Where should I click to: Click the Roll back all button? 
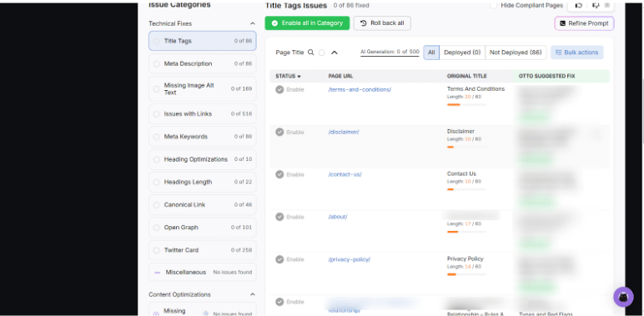(382, 23)
